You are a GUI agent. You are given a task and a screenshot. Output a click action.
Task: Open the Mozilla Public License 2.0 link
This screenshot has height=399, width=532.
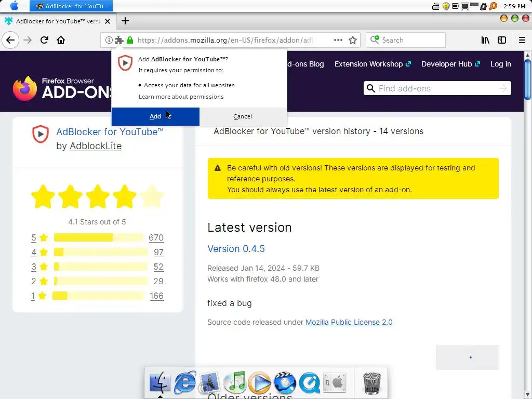point(349,322)
